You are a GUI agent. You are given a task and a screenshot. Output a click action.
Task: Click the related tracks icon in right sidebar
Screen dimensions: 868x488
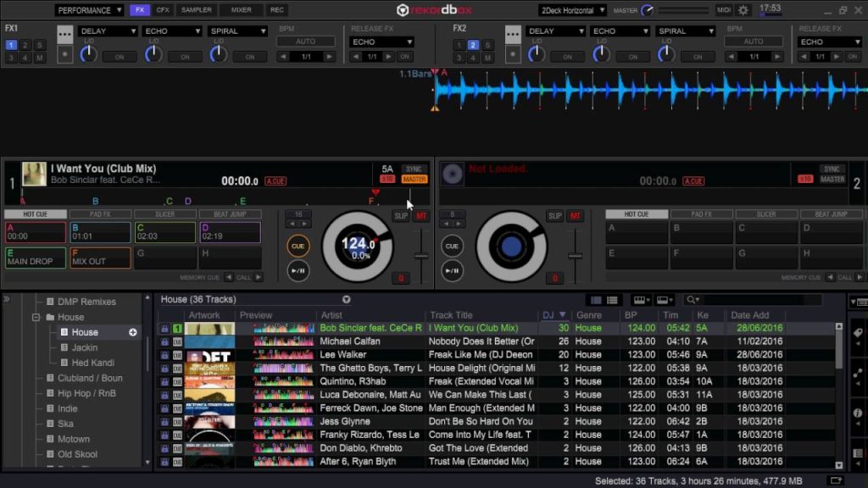(858, 374)
